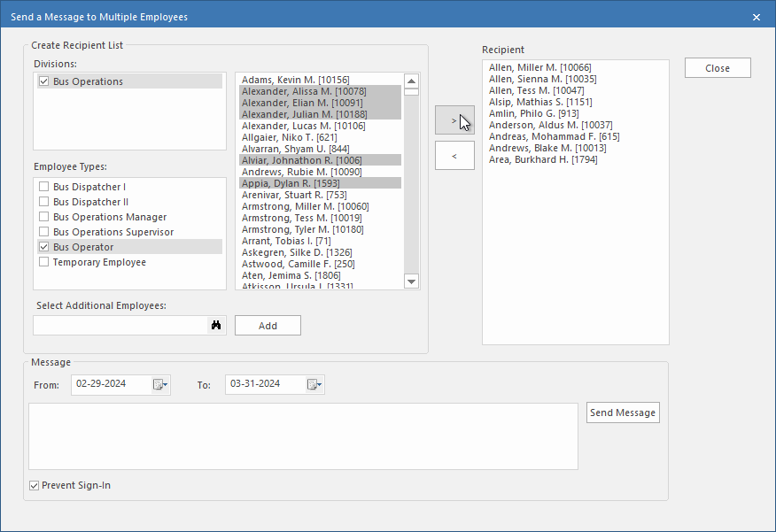Click the left arrow remove-recipient button

coord(454,156)
